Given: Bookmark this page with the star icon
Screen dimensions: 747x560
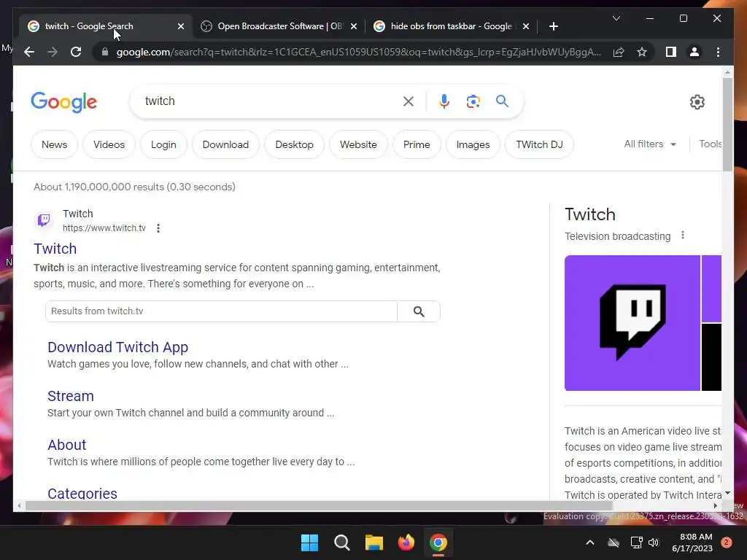Looking at the screenshot, I should (x=642, y=52).
